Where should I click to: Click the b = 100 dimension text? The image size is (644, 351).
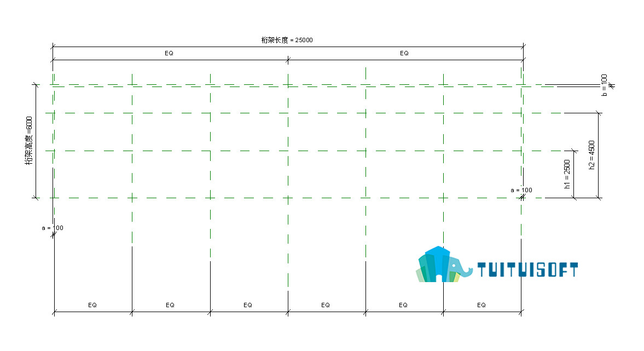coord(604,85)
